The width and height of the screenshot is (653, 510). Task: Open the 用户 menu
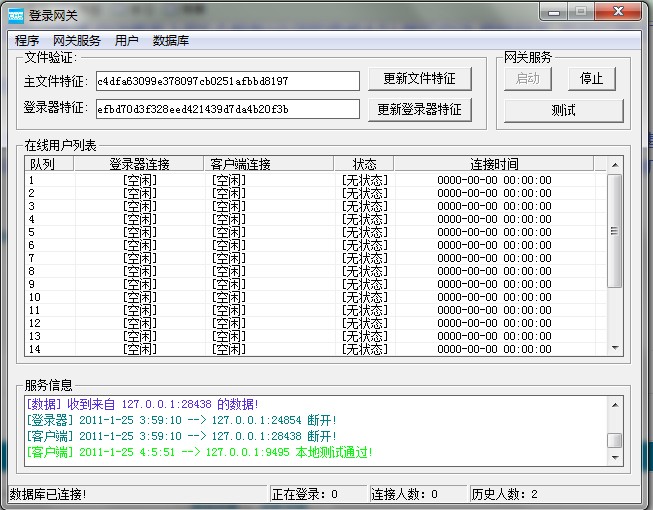(x=127, y=41)
